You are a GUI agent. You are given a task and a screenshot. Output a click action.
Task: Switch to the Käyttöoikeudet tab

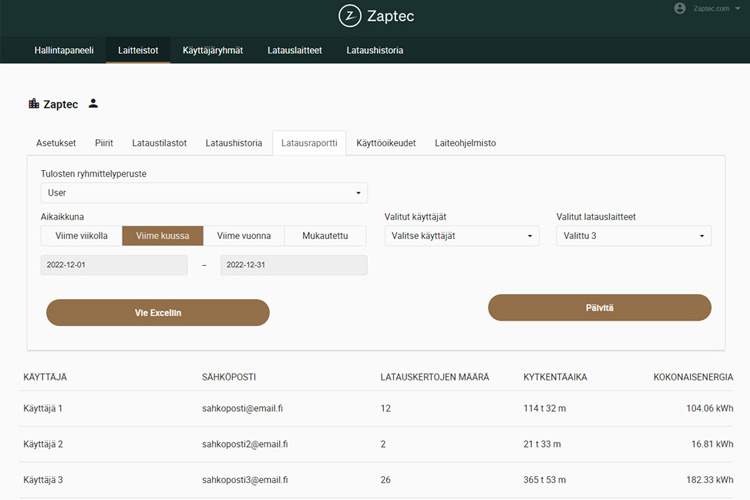point(386,143)
